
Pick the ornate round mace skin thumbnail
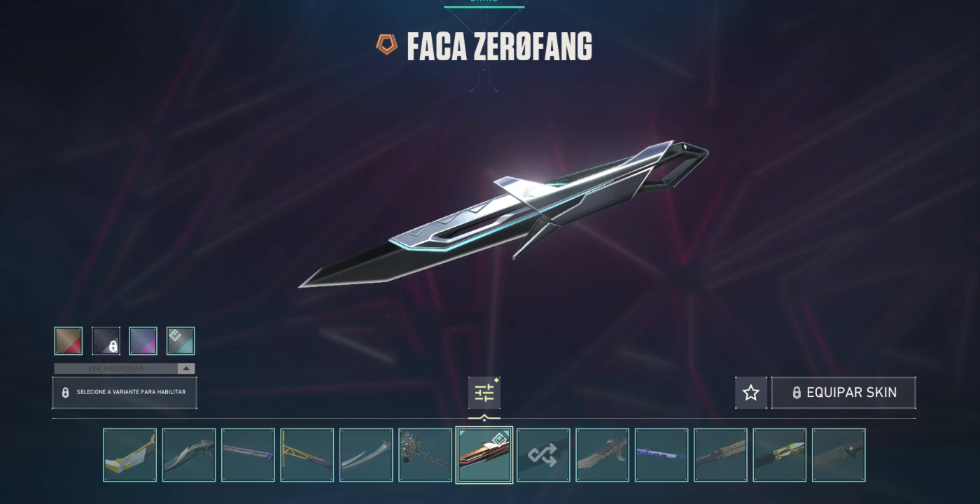[x=426, y=455]
